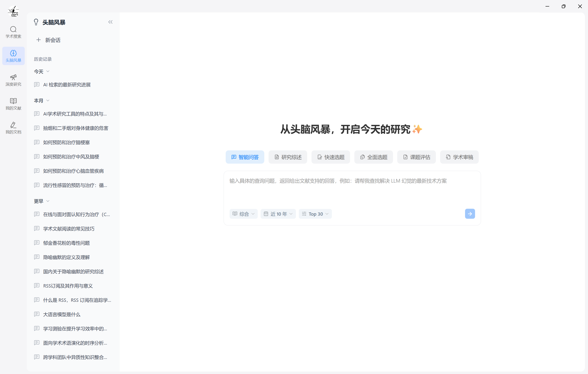Open the AI 检索的最新研究进展 conversation
Screen dimensions: 588x374
click(x=67, y=85)
